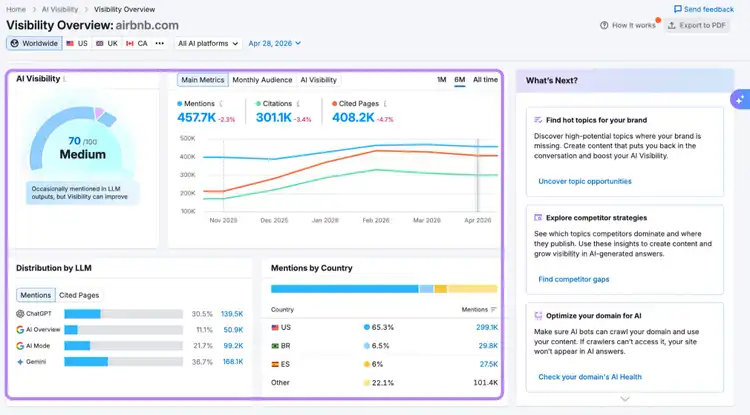Select Cited Pages tab in Distribution
This screenshot has width=750, height=415.
coord(79,295)
